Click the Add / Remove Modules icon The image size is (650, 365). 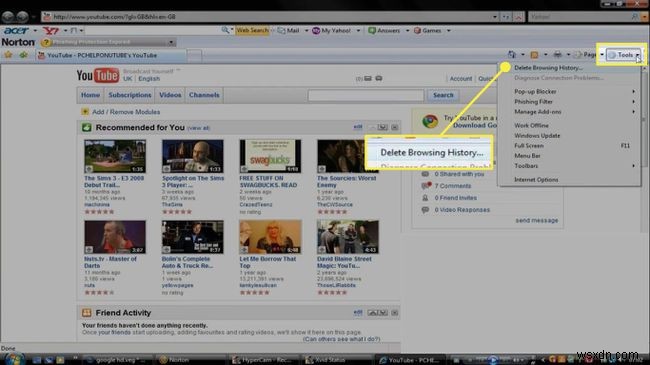pyautogui.click(x=85, y=112)
